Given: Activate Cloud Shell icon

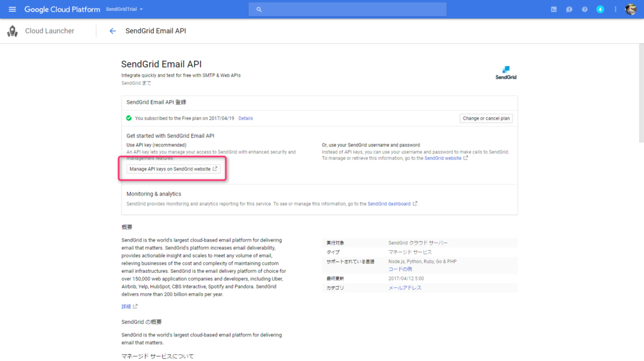Looking at the screenshot, I should point(553,9).
